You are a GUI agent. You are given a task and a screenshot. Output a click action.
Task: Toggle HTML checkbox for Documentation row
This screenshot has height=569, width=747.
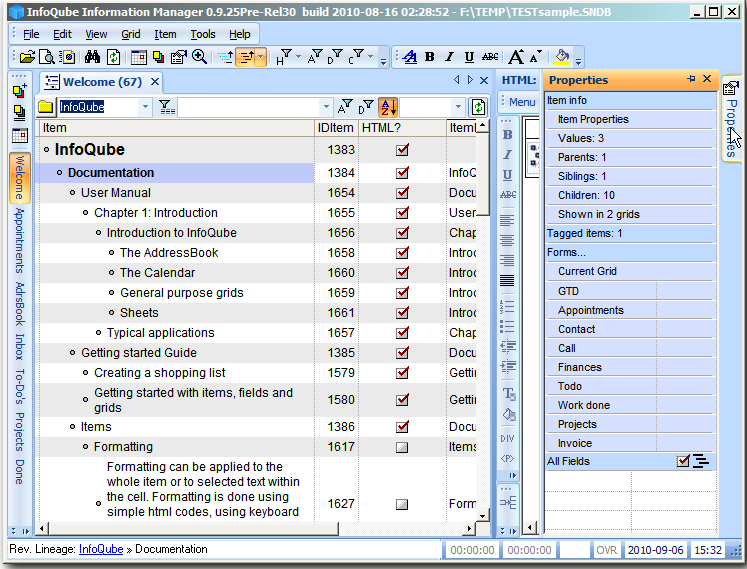402,173
